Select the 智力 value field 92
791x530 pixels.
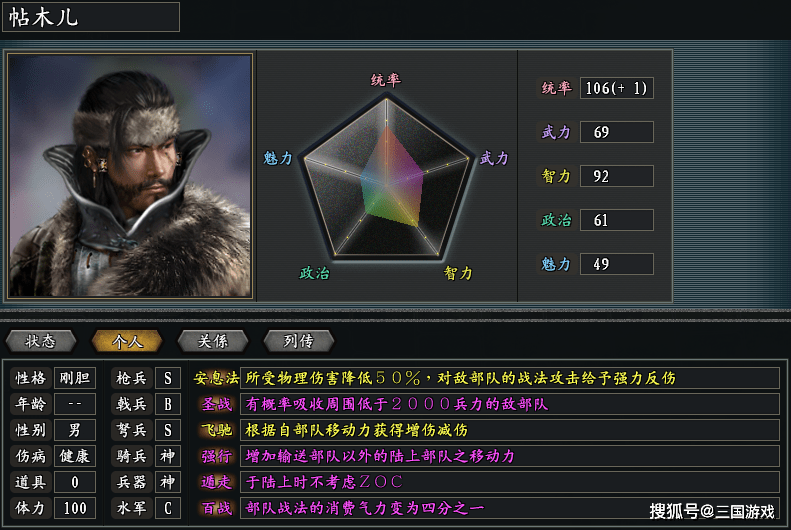(616, 176)
